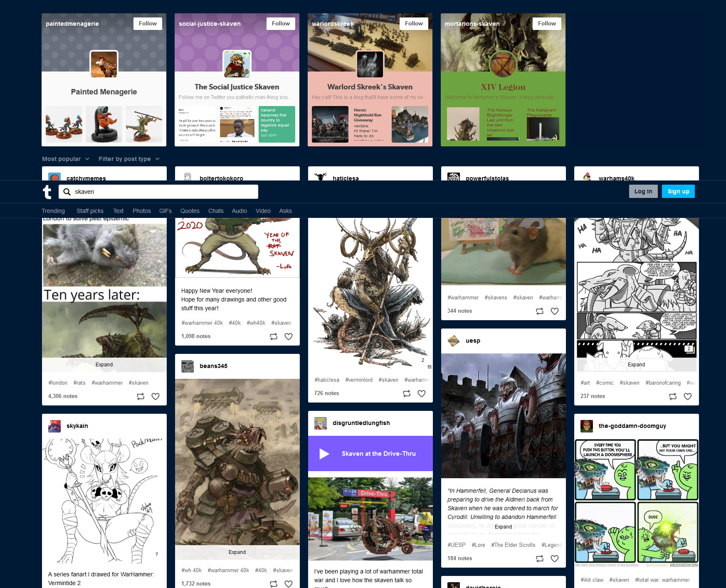Viewport: 726px width, 588px height.
Task: Select the Asks tab
Action: coord(286,211)
